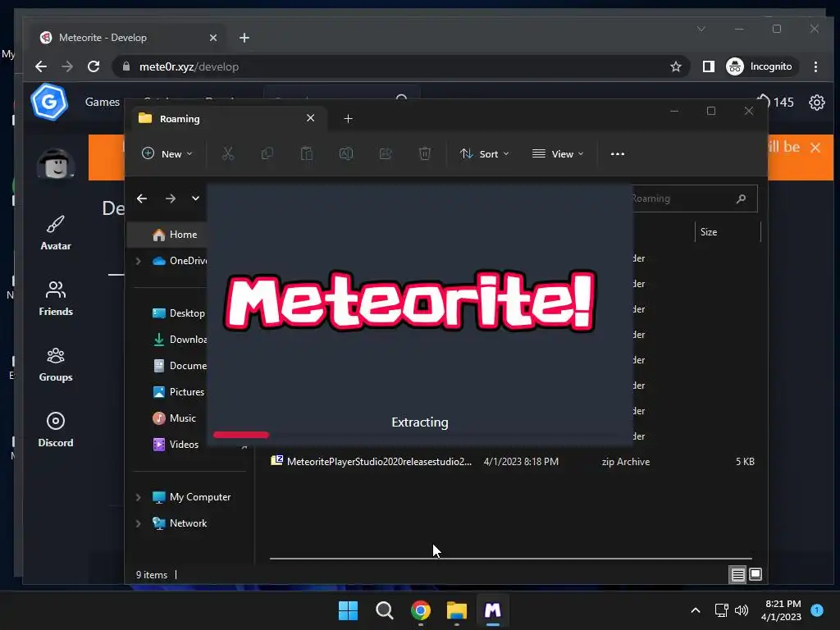Select Home in the navigation pane
840x630 pixels.
pyautogui.click(x=175, y=235)
